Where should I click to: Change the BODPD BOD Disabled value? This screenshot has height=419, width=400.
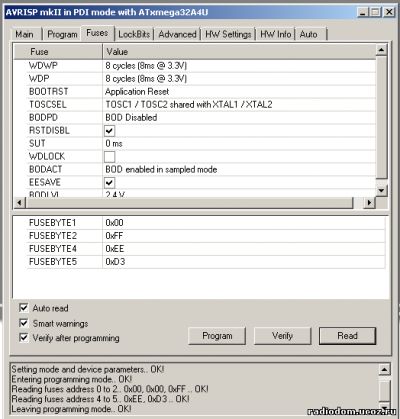tap(239, 118)
